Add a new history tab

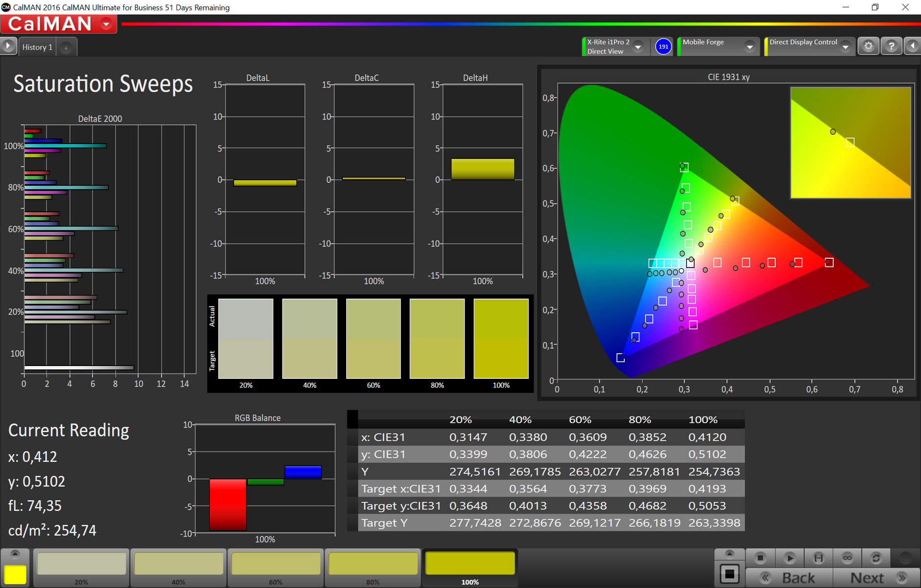tap(66, 48)
